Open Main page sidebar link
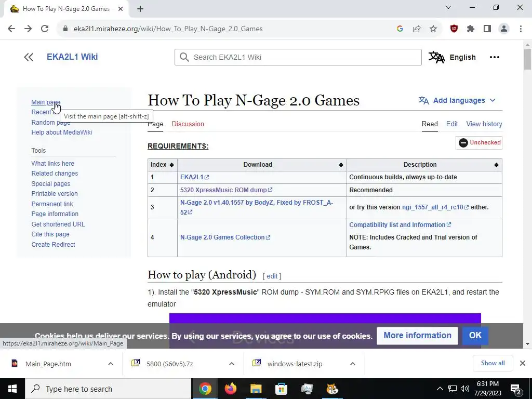Screen dimensions: 532x399 pyautogui.click(x=46, y=102)
